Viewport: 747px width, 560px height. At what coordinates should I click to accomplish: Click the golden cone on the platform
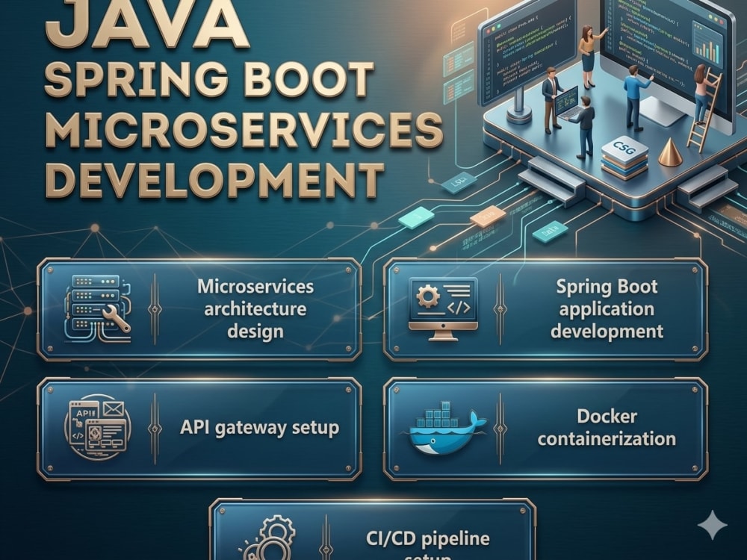click(670, 152)
